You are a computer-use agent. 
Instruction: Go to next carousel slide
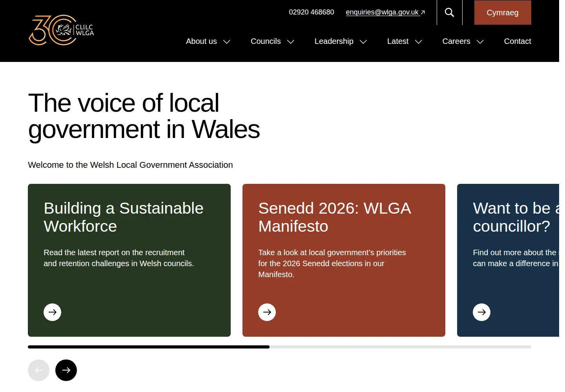(66, 370)
